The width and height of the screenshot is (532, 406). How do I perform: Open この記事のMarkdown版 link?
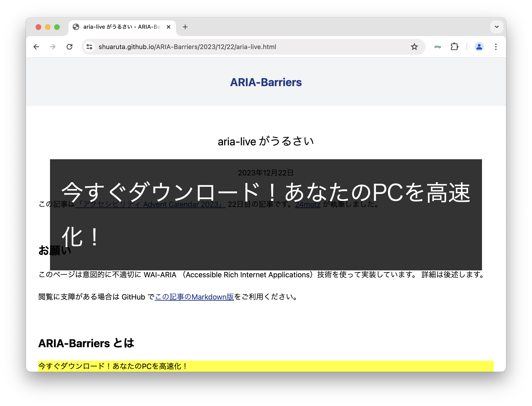(194, 297)
